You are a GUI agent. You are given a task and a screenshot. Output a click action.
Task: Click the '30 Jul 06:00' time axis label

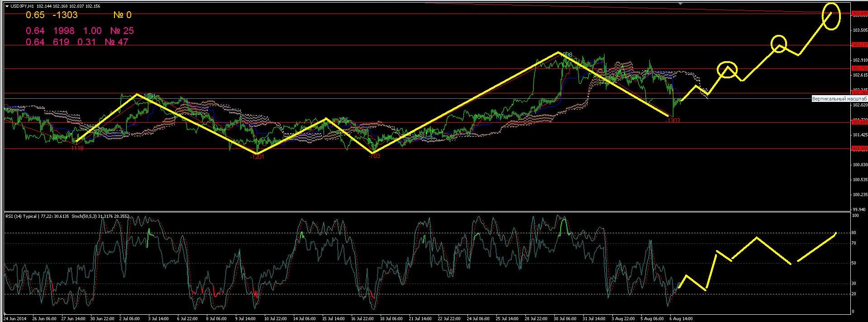[566, 318]
